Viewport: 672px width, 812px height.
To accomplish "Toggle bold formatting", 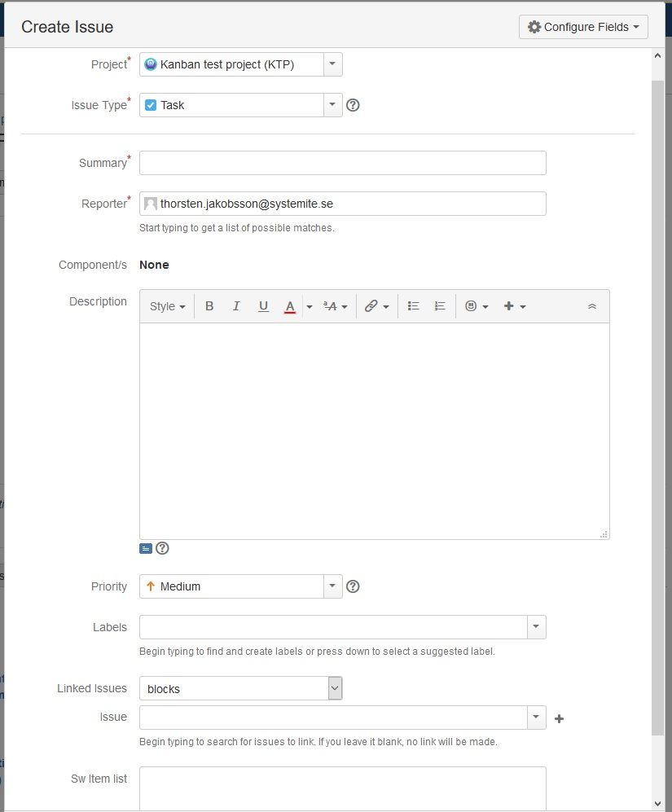I will tap(209, 306).
